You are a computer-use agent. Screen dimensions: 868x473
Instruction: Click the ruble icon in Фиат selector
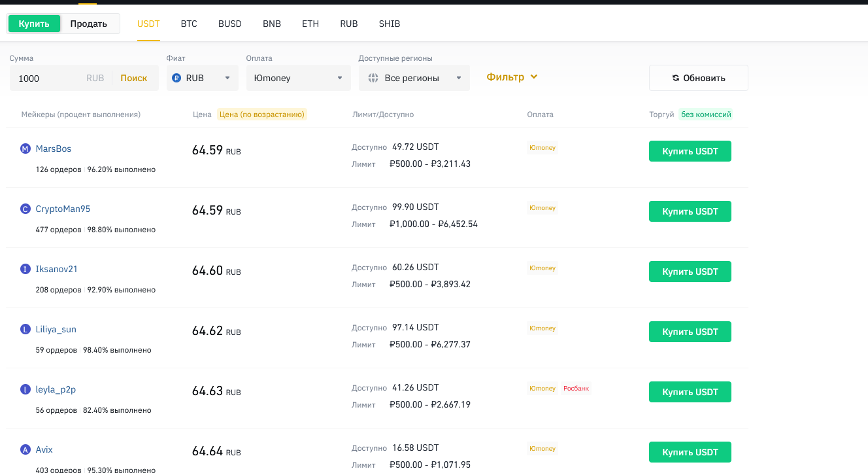pos(176,78)
